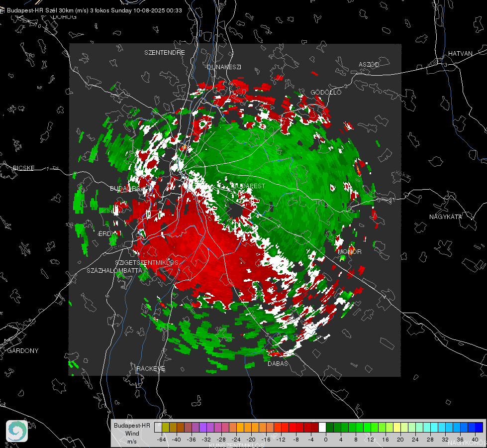Click the ASZOD town label

point(369,65)
